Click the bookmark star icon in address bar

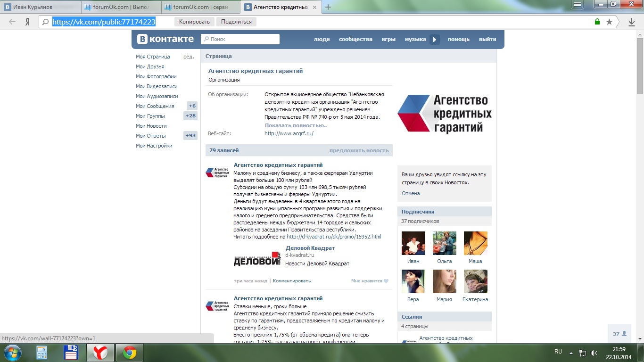click(x=609, y=22)
